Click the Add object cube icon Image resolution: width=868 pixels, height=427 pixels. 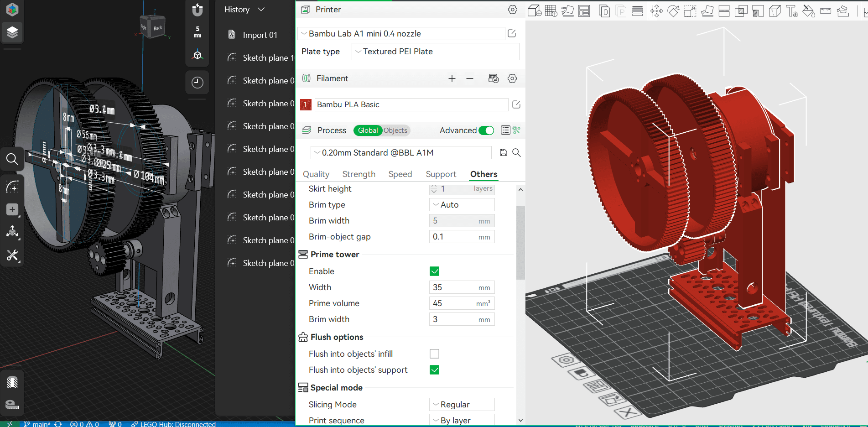(534, 10)
